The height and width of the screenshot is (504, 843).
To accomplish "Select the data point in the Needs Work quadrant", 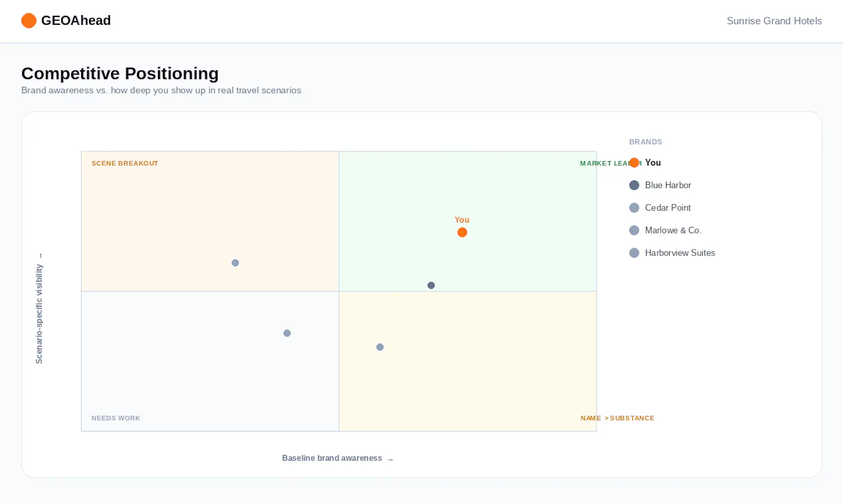I will tap(287, 333).
